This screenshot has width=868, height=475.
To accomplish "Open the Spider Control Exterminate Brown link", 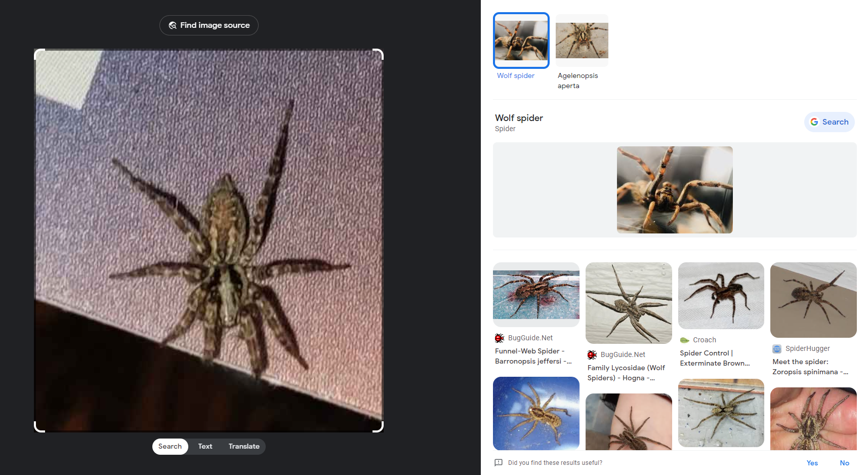I will [715, 358].
